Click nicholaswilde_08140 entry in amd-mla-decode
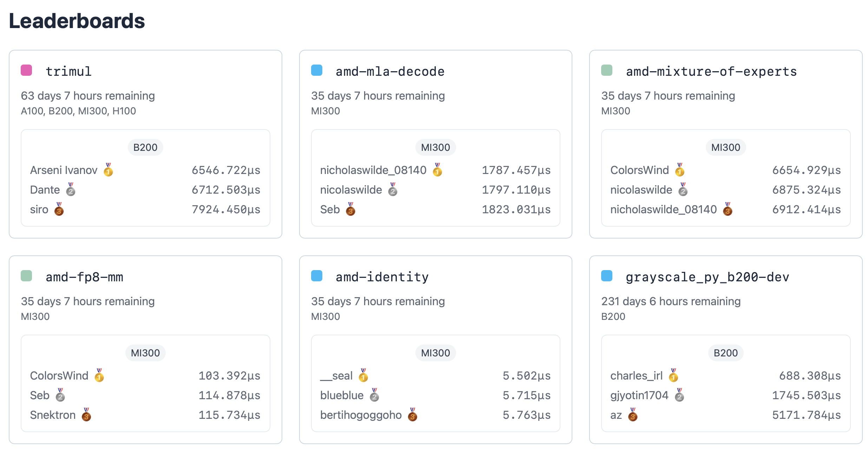Screen dimensions: 868x449 tap(373, 170)
